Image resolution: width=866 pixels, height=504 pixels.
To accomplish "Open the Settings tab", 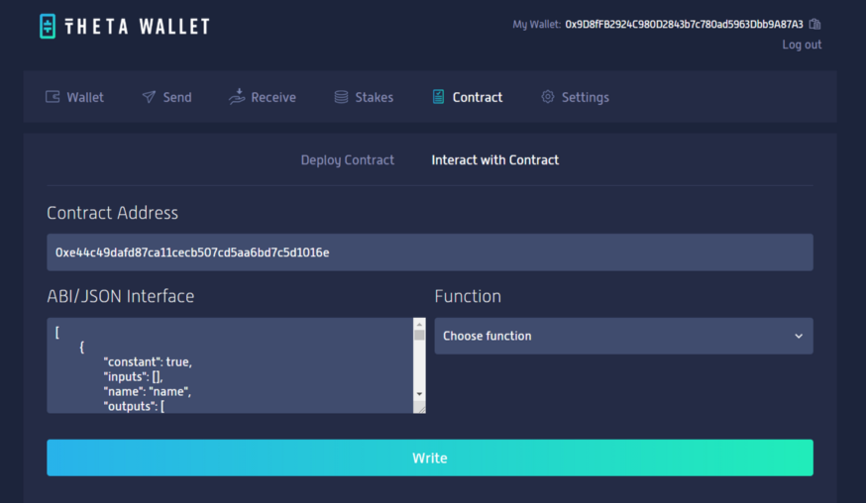I will [x=575, y=97].
